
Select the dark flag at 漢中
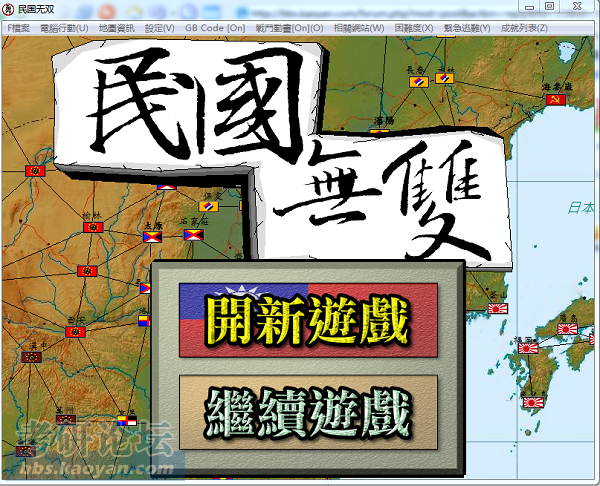point(31,357)
